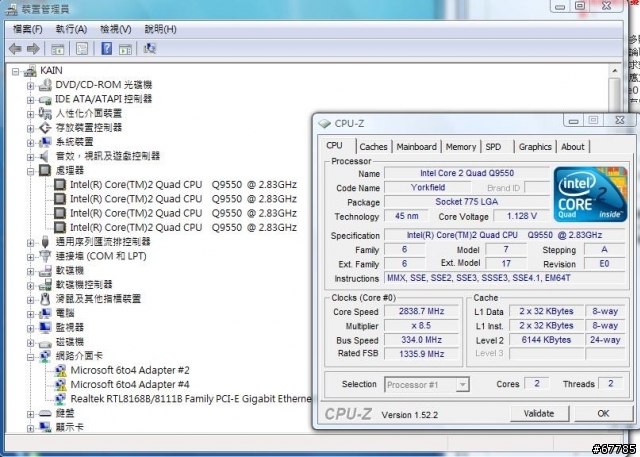Open the 說明(H) menu
The height and width of the screenshot is (457, 640).
point(160,29)
